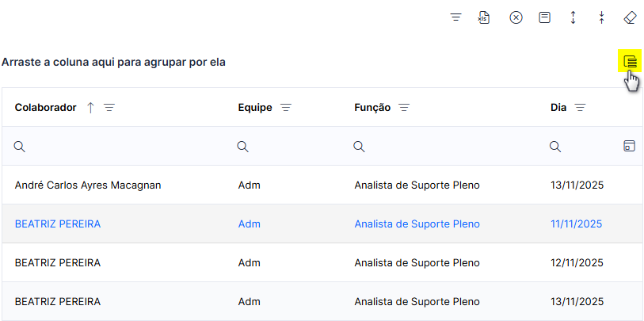Click the circled X clear icon
Image resolution: width=644 pixels, height=321 pixels.
pos(516,17)
